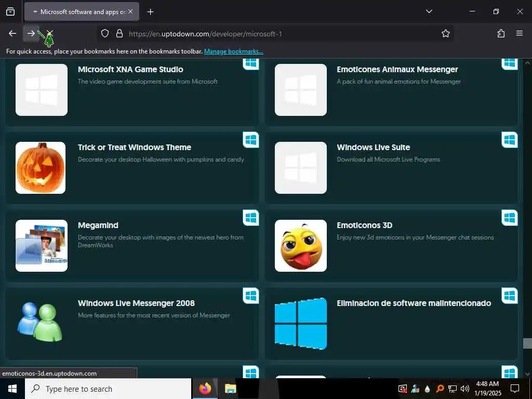Click Windows badge on Megamind card
The image size is (532, 399).
point(251,218)
